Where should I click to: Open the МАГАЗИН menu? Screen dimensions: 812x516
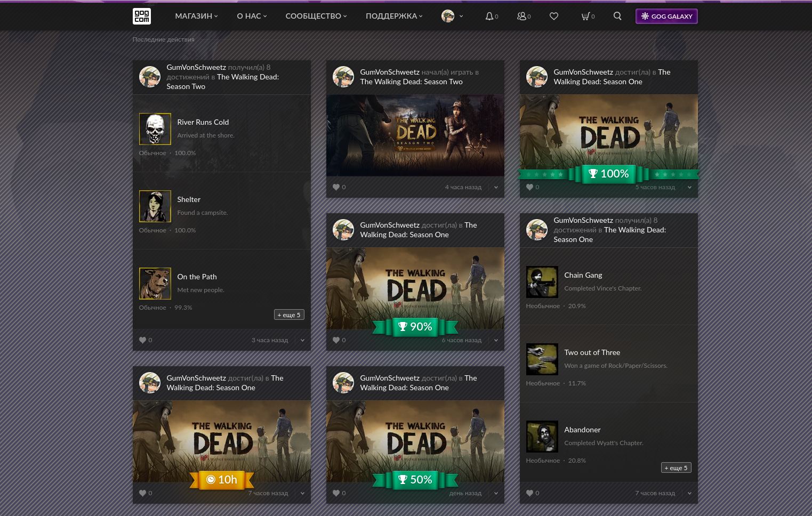click(x=196, y=16)
